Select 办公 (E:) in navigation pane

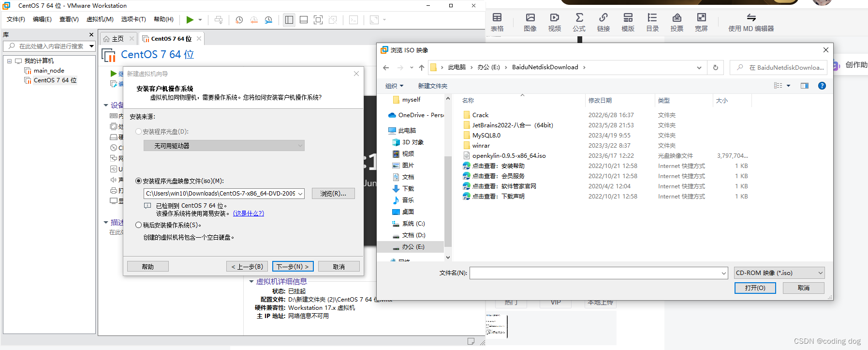coord(413,247)
